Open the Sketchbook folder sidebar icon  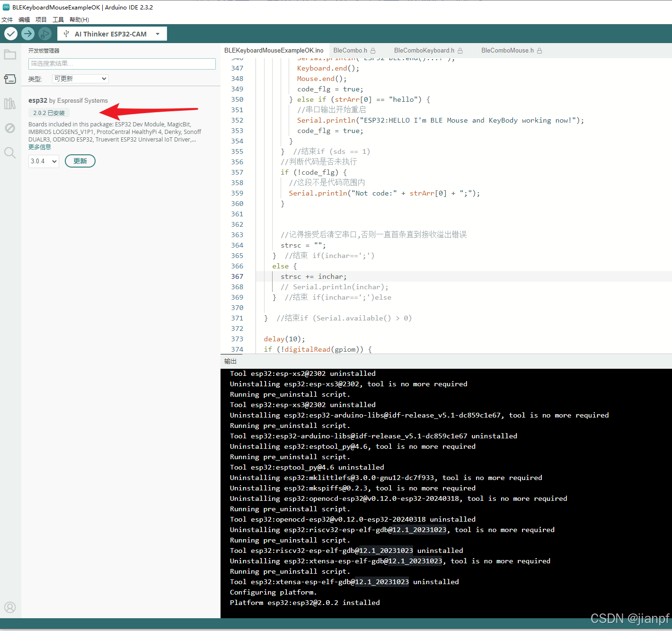click(10, 54)
